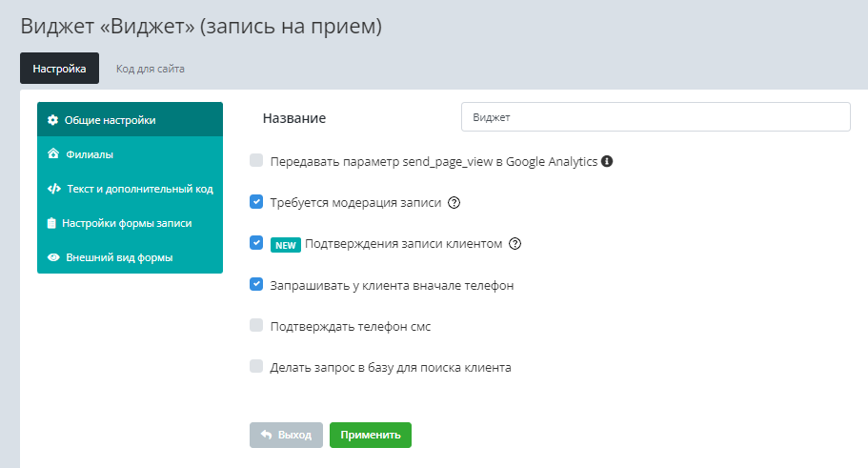Screen dimensions: 868x468
Task: Disable Запрашивать у клиента вначале телефон
Action: point(256,284)
